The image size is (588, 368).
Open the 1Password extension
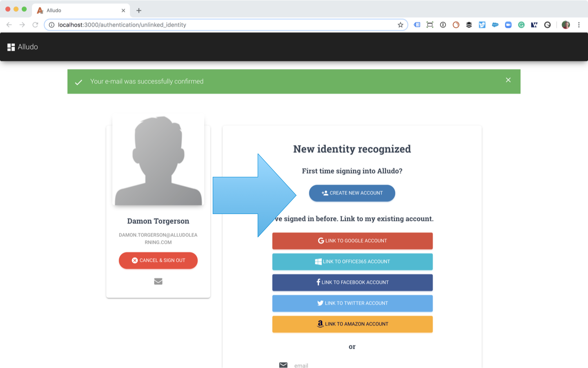click(443, 25)
